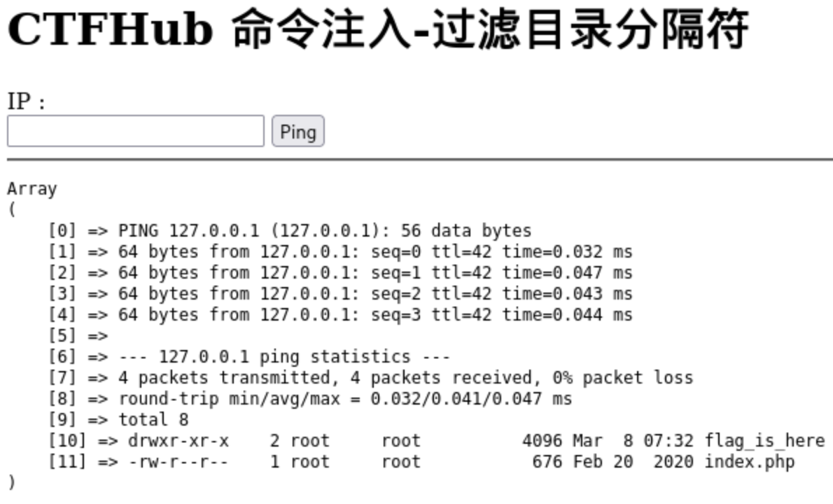The width and height of the screenshot is (833, 504).
Task: Click the horizontal divider line below the form
Action: (419, 160)
